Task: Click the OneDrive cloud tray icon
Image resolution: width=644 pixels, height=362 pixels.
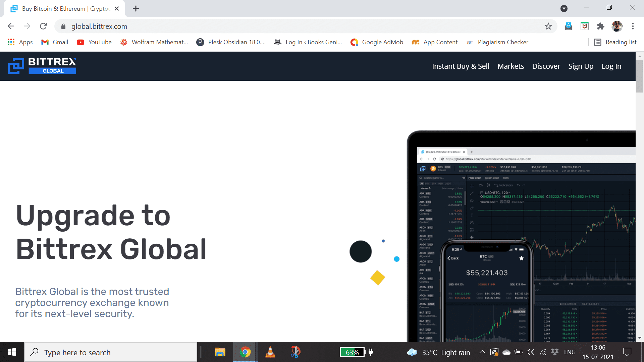Action: pos(506,352)
